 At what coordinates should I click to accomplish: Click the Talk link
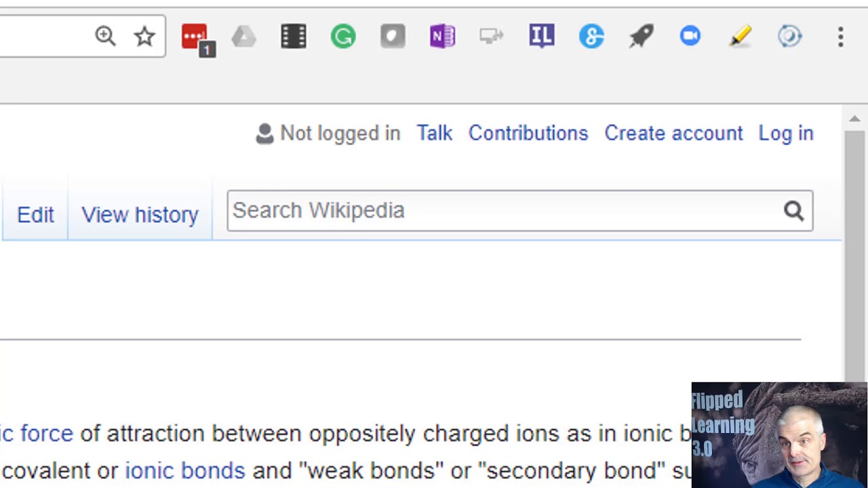434,134
